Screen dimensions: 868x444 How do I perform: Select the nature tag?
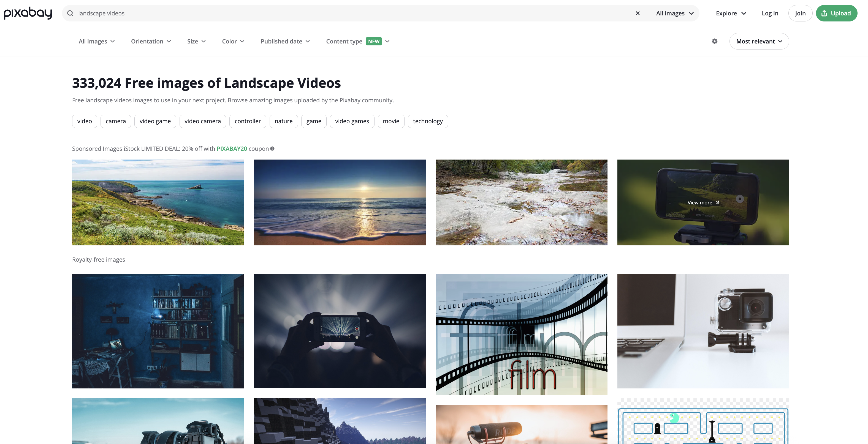pos(283,121)
